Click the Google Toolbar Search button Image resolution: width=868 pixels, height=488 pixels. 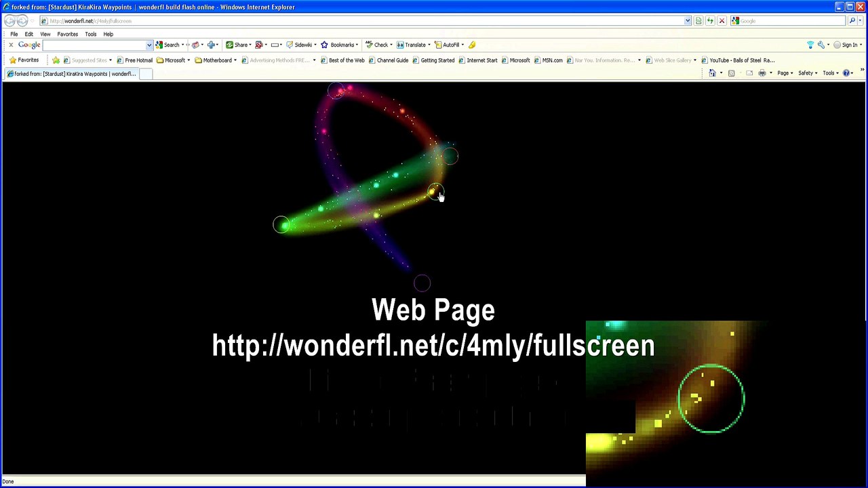167,45
